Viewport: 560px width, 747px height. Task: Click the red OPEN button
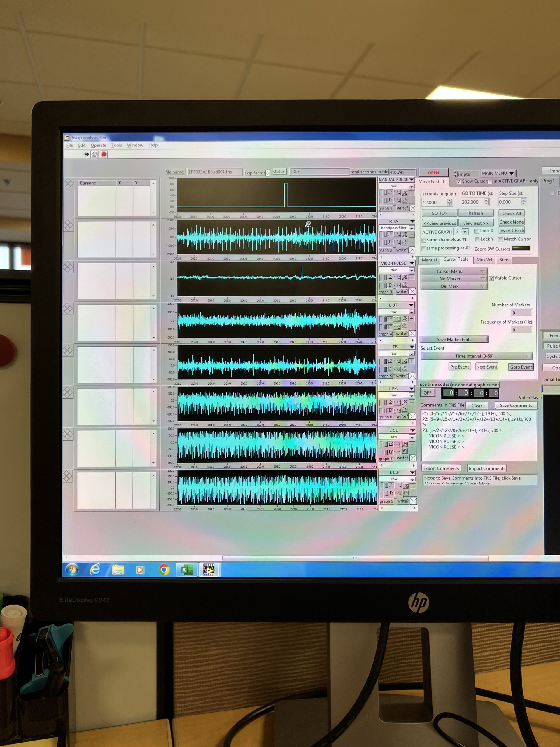pyautogui.click(x=433, y=173)
